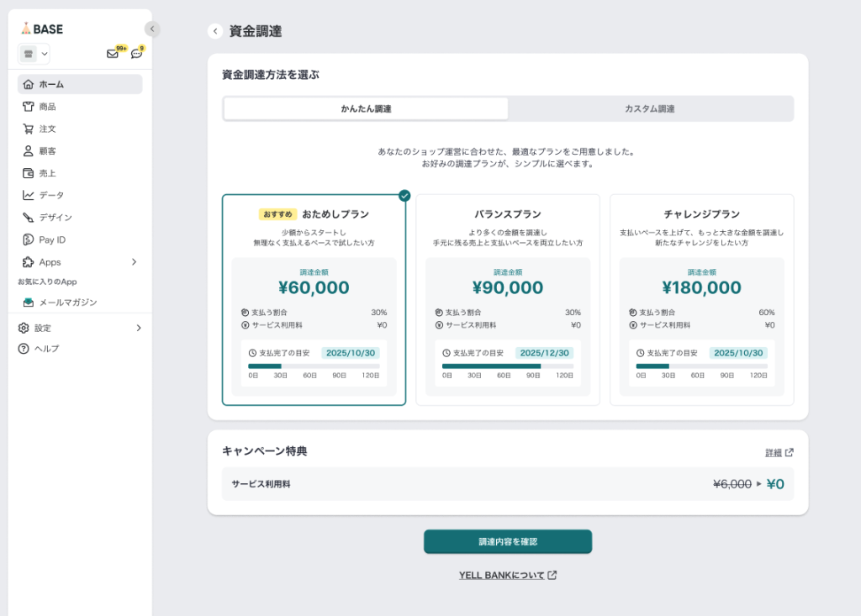861x616 pixels.
Task: Switch to the カスタム調達 tab
Action: [649, 109]
